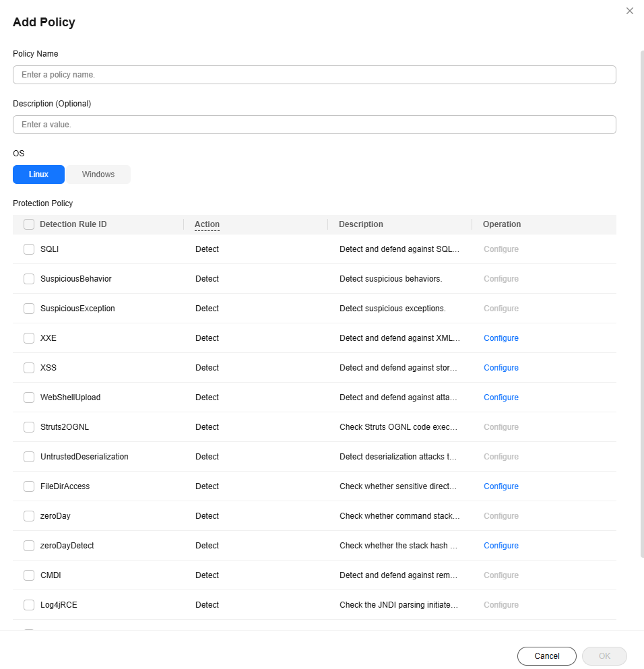Configure the zeroDayDetect rule
This screenshot has width=644, height=669.
pos(501,546)
